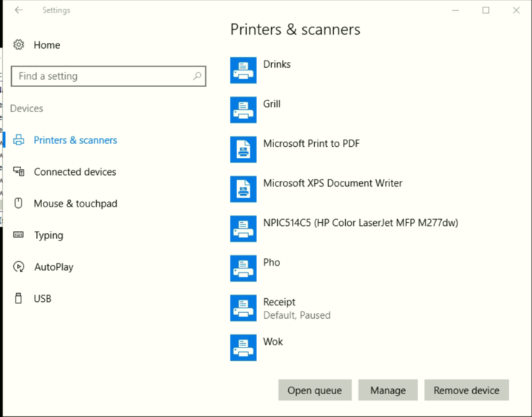Image resolution: width=532 pixels, height=417 pixels.
Task: Close the Settings window
Action: coord(516,10)
